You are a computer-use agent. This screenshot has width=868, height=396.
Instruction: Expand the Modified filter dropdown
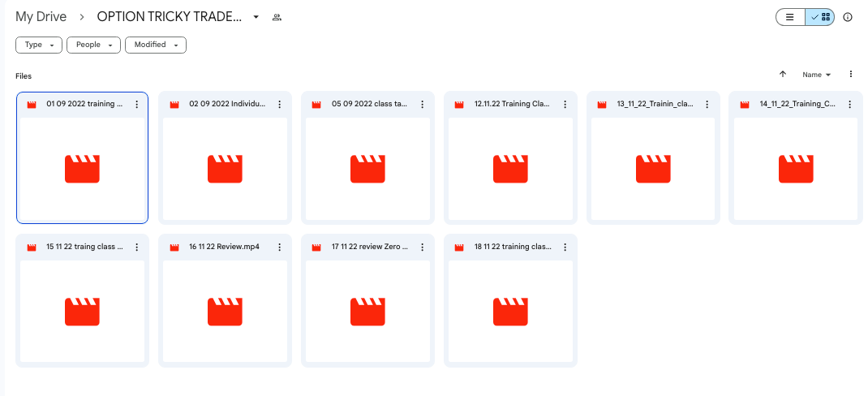tap(155, 45)
